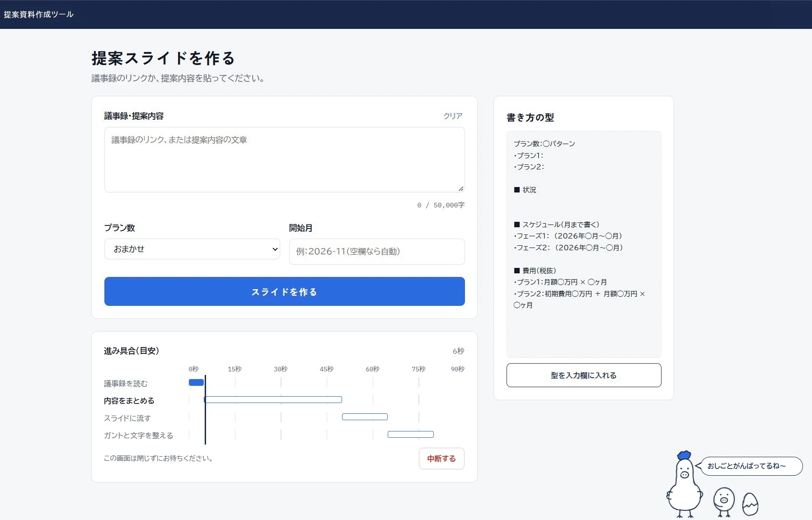This screenshot has height=520, width=812.
Task: Click the 0 / 50,000字 character counter
Action: 441,205
